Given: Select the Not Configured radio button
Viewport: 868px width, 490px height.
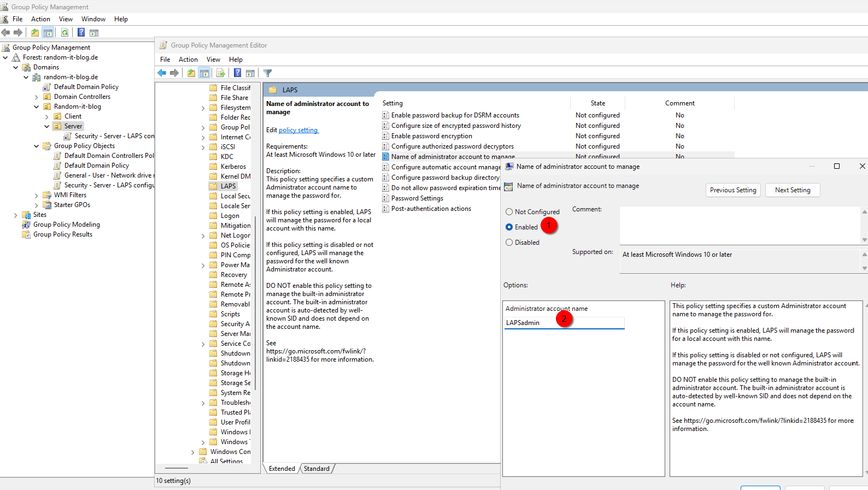Looking at the screenshot, I should (x=509, y=212).
